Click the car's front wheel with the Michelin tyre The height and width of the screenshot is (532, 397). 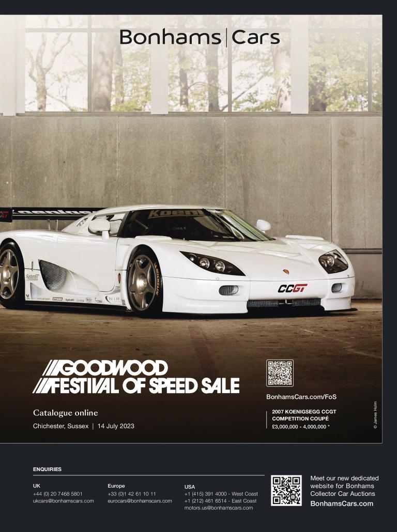[144, 284]
